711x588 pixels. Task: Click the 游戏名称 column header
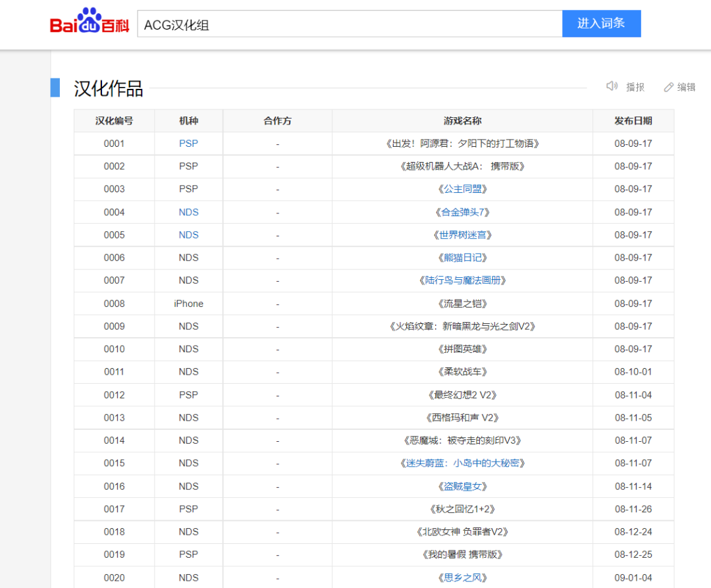coord(462,120)
